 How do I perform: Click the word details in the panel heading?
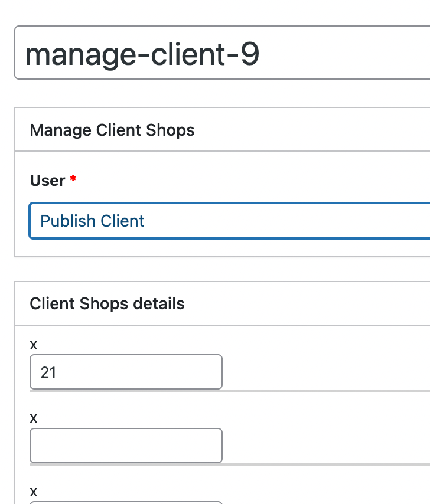159,304
